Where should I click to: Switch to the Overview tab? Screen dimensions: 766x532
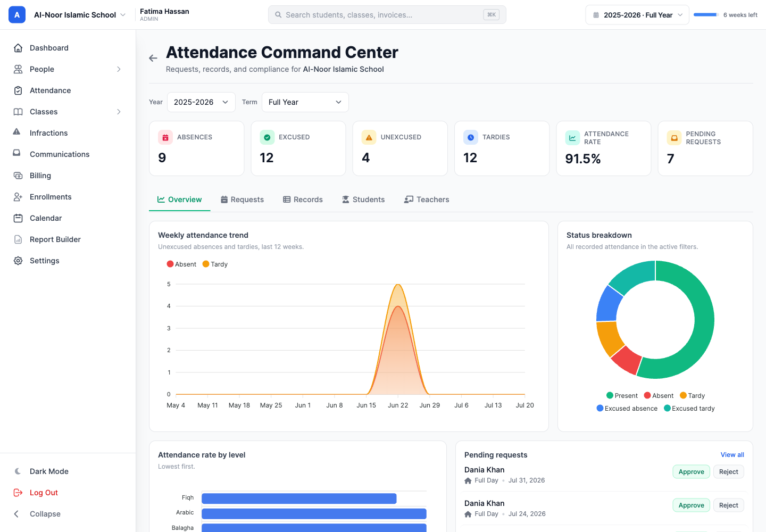click(180, 199)
